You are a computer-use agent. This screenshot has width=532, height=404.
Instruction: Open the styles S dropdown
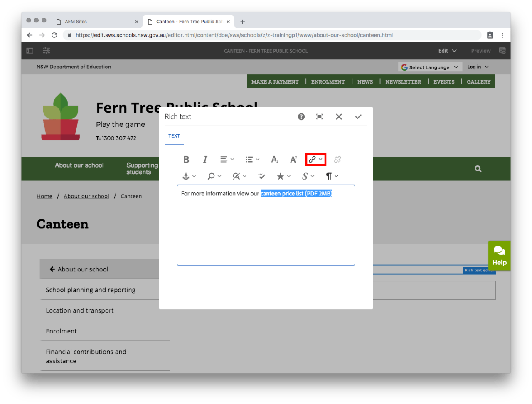tap(308, 176)
